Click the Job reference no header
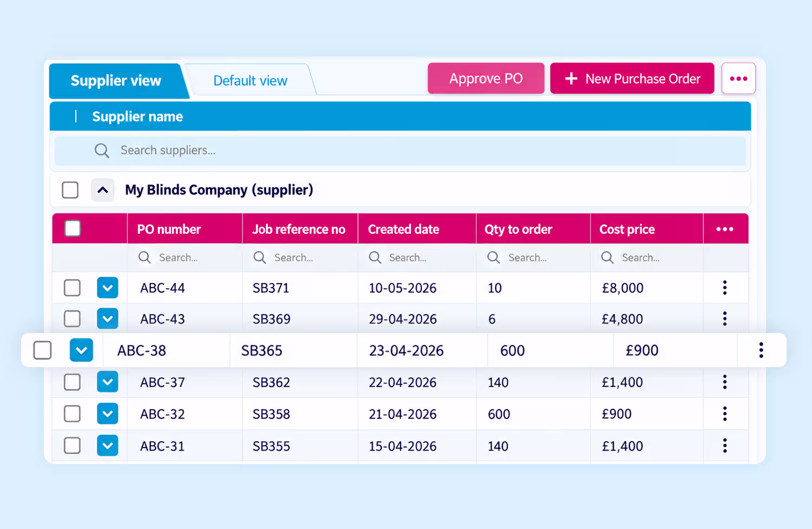812x529 pixels. point(299,229)
